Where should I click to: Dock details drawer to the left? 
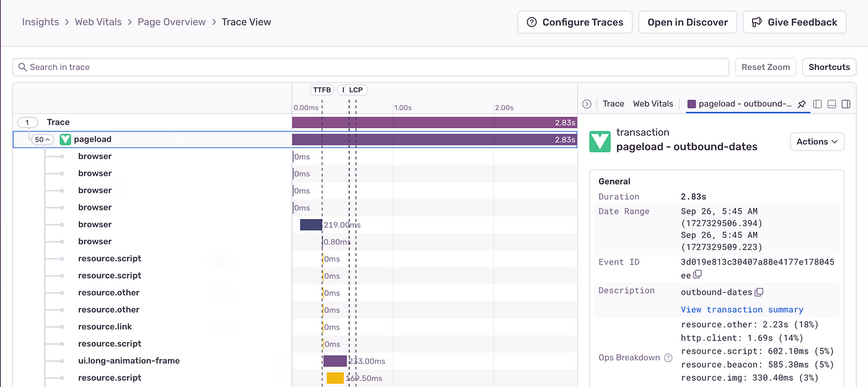tap(817, 104)
